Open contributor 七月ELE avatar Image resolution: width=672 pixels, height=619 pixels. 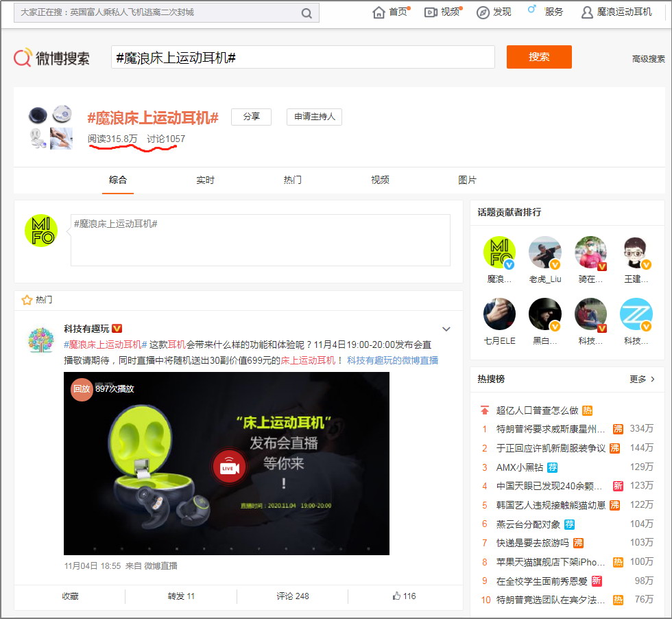point(499,314)
